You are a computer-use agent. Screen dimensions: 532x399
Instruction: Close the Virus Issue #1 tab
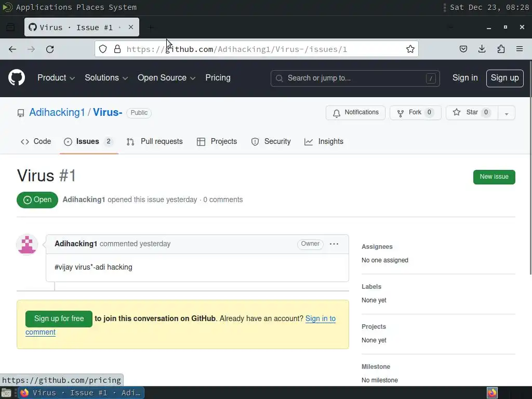pos(131,27)
